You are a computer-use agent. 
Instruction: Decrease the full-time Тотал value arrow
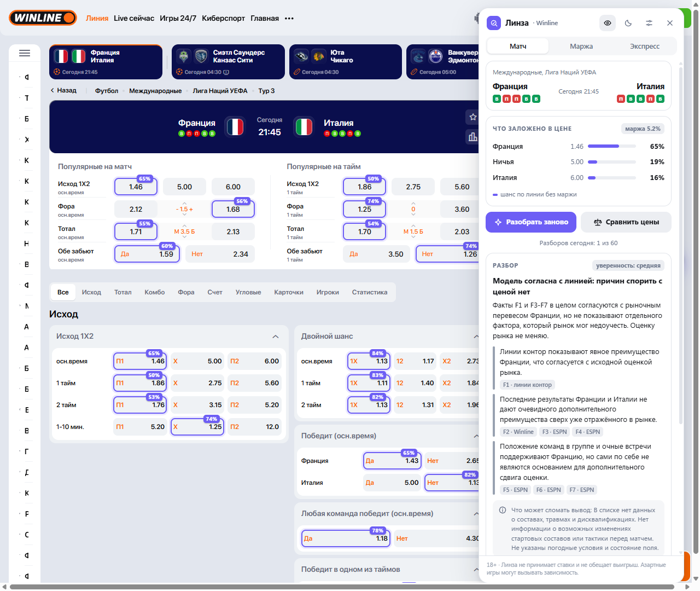184,237
